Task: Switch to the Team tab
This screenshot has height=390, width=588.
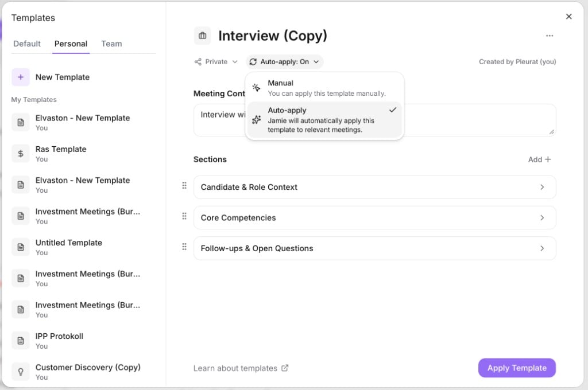Action: click(x=111, y=44)
